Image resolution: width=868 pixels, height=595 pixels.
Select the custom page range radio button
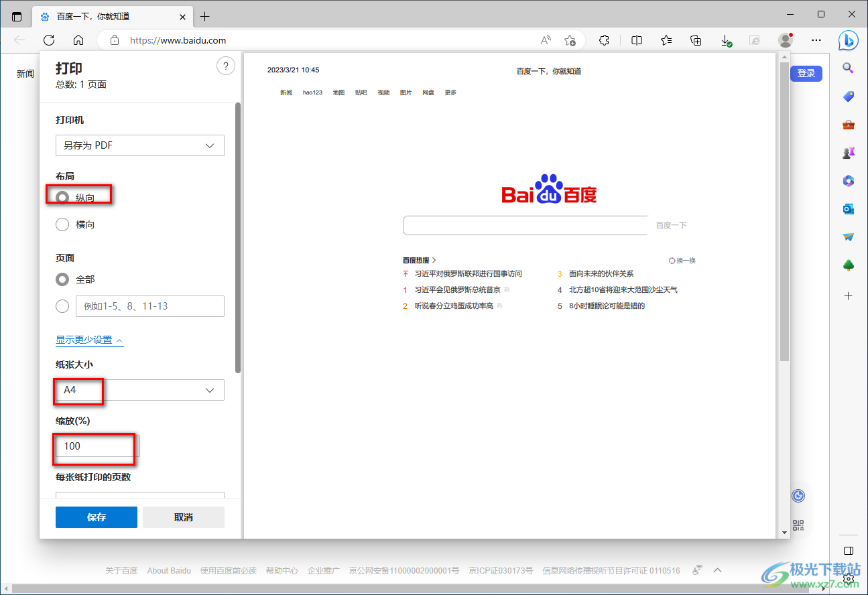(x=62, y=306)
